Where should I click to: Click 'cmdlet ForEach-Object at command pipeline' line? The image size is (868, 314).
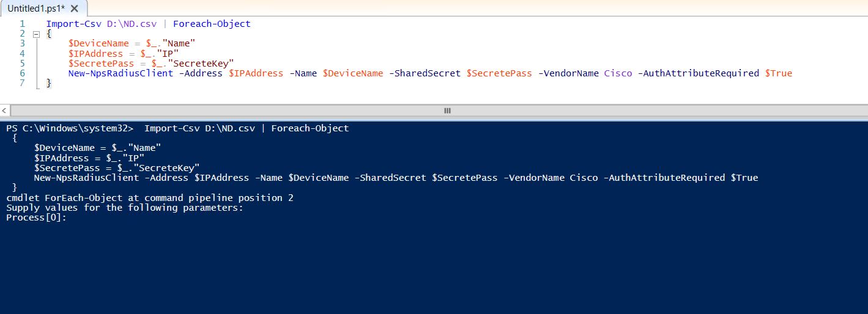coord(149,198)
